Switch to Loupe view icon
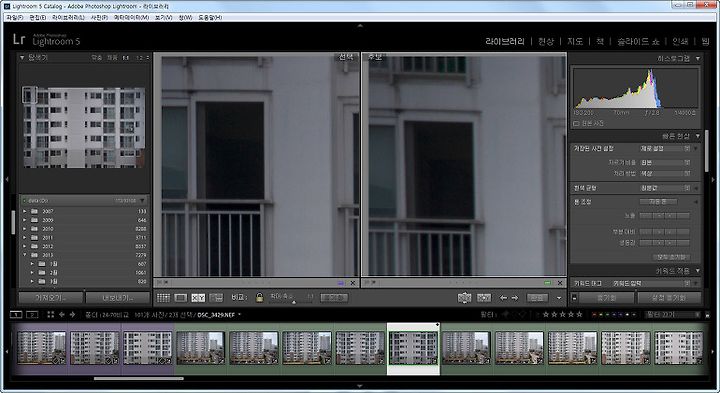This screenshot has width=720, height=393. (180, 298)
